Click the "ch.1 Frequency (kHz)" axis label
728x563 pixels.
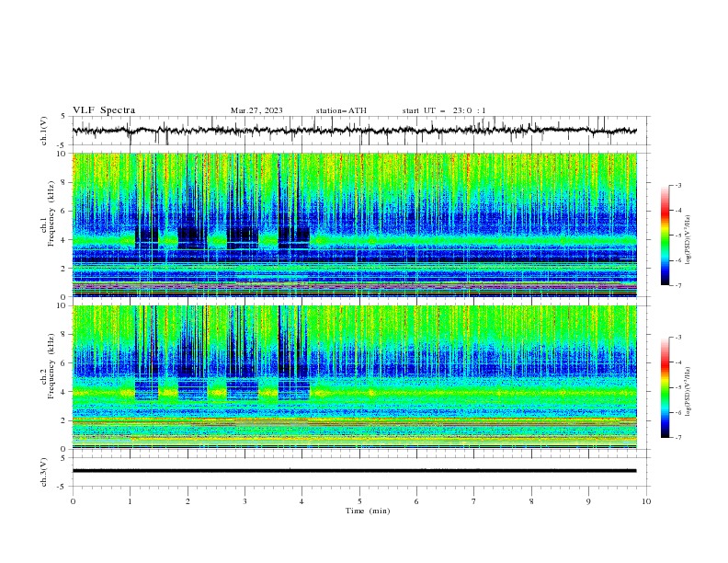(48, 214)
